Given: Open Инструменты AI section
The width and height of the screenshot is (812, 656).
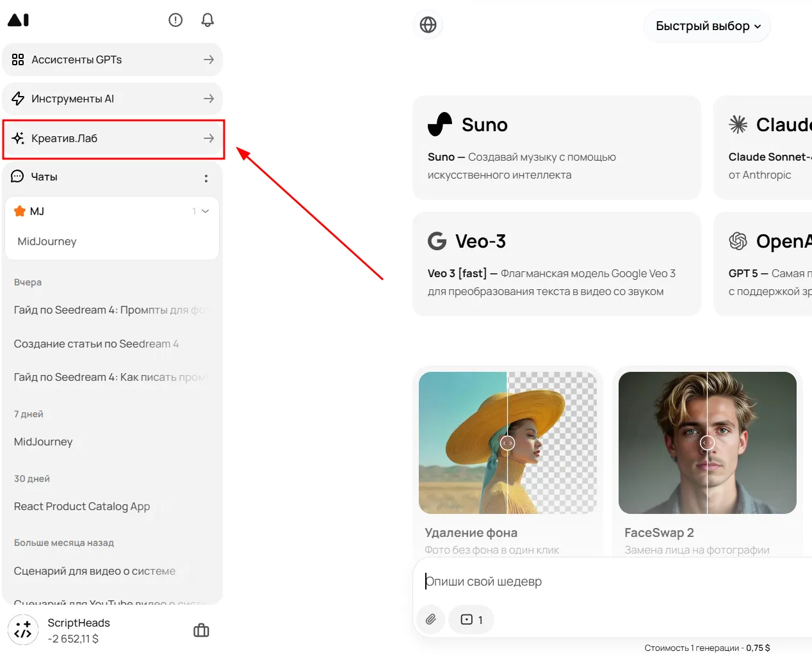Looking at the screenshot, I should tap(113, 99).
